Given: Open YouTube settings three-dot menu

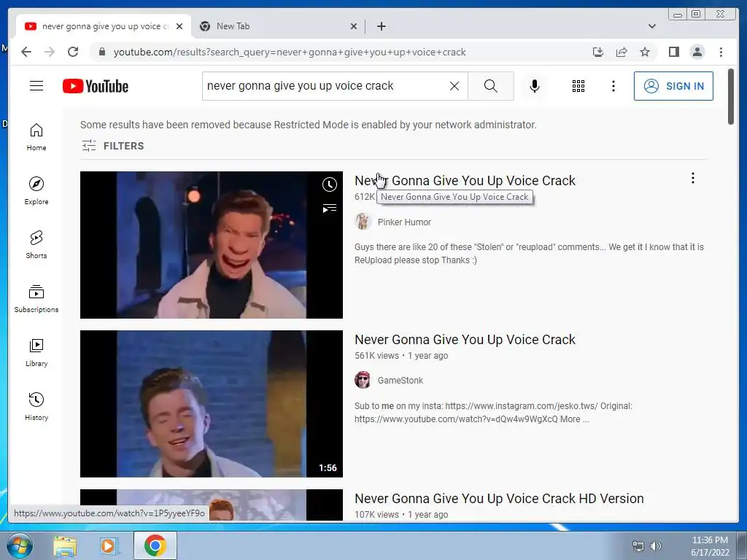Looking at the screenshot, I should [x=613, y=86].
